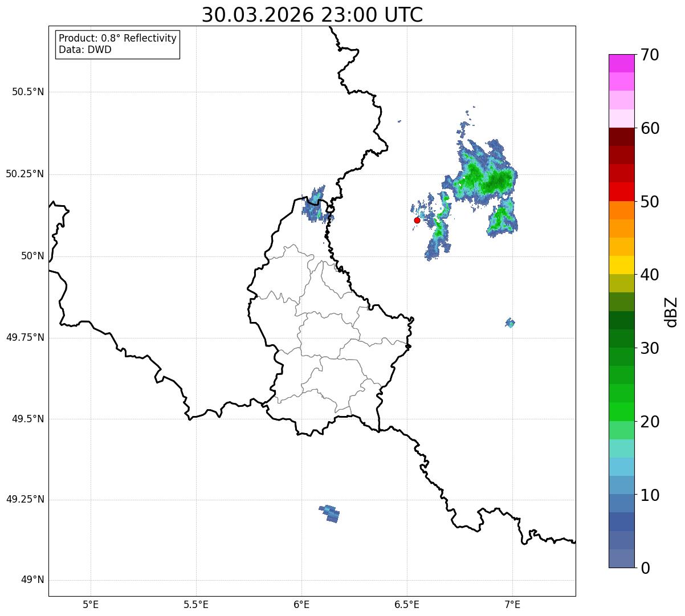Select the 7°E longitude label
The height and width of the screenshot is (616, 685).
point(512,604)
